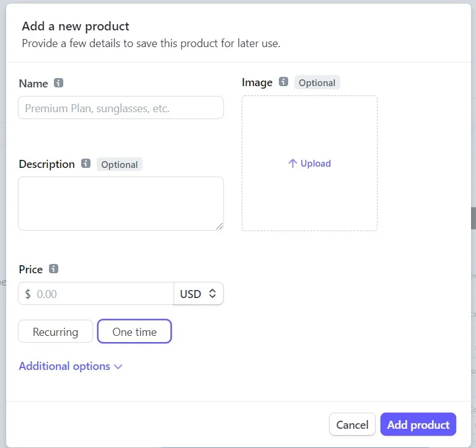Click the info icon next to Name
Image resolution: width=476 pixels, height=448 pixels.
[x=59, y=83]
